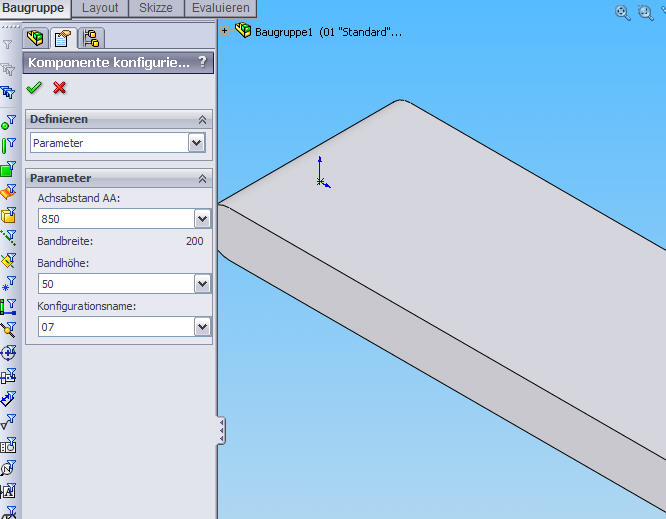The height and width of the screenshot is (519, 666).
Task: Open the Achsabstand AA dropdown arrow
Action: 203,219
